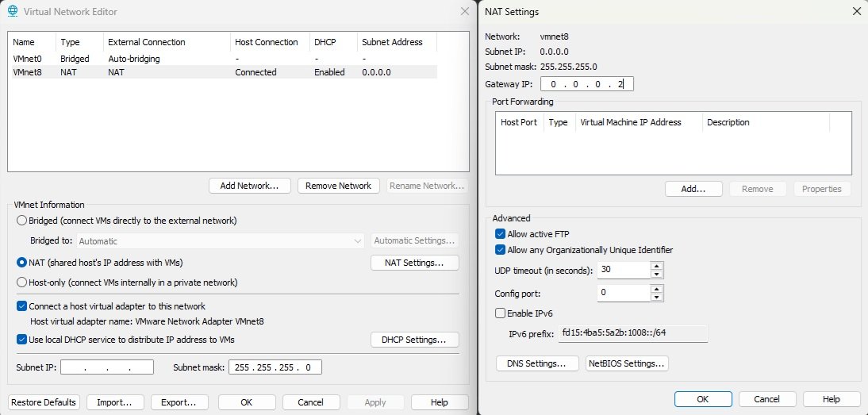Select the Bridged network radio button
This screenshot has height=415, width=868.
[22, 221]
